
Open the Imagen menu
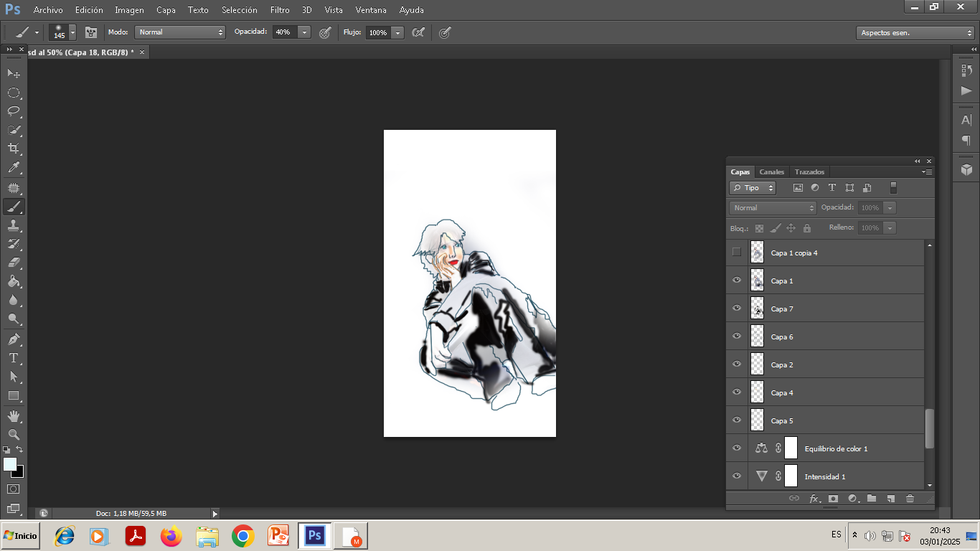coord(129,10)
